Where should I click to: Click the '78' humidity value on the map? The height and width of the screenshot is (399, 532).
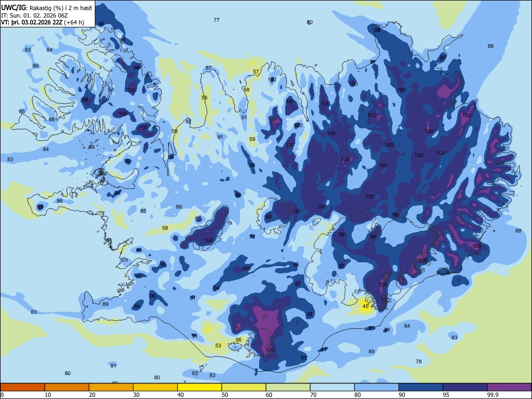pyautogui.click(x=419, y=361)
